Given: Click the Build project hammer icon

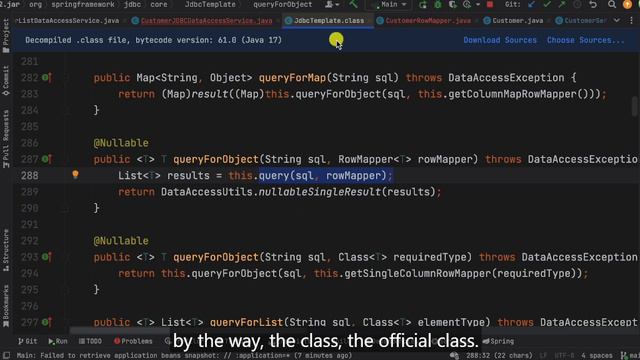Looking at the screenshot, I should point(353,4).
